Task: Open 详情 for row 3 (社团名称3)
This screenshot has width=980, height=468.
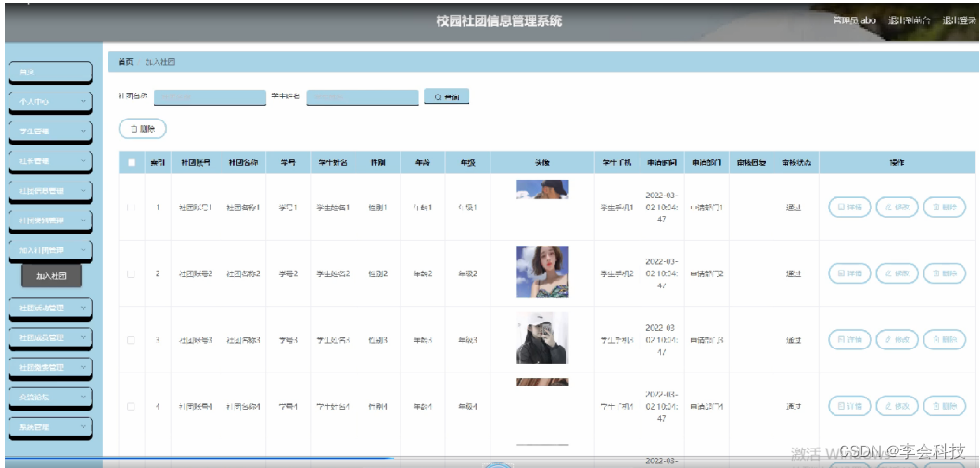Action: pyautogui.click(x=849, y=340)
